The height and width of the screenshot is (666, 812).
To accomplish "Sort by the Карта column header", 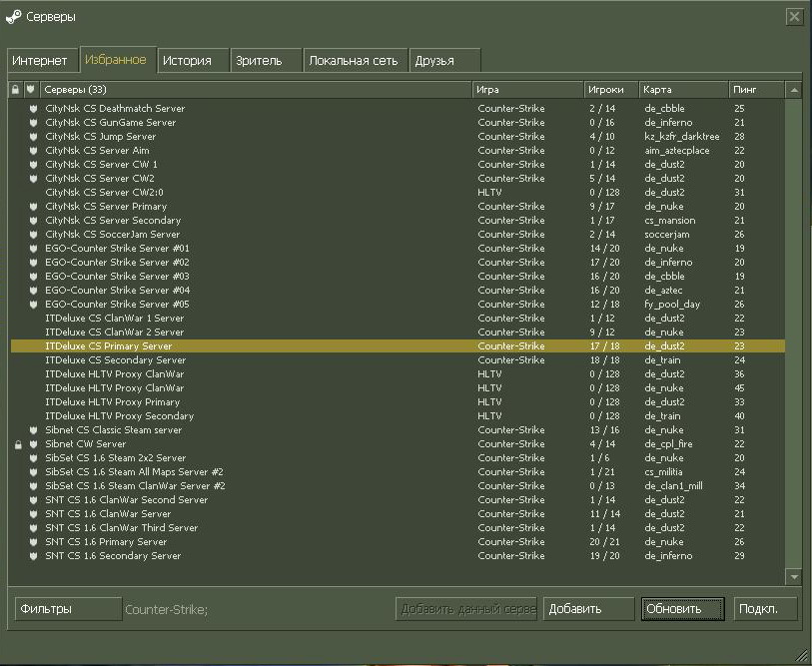I will point(684,90).
